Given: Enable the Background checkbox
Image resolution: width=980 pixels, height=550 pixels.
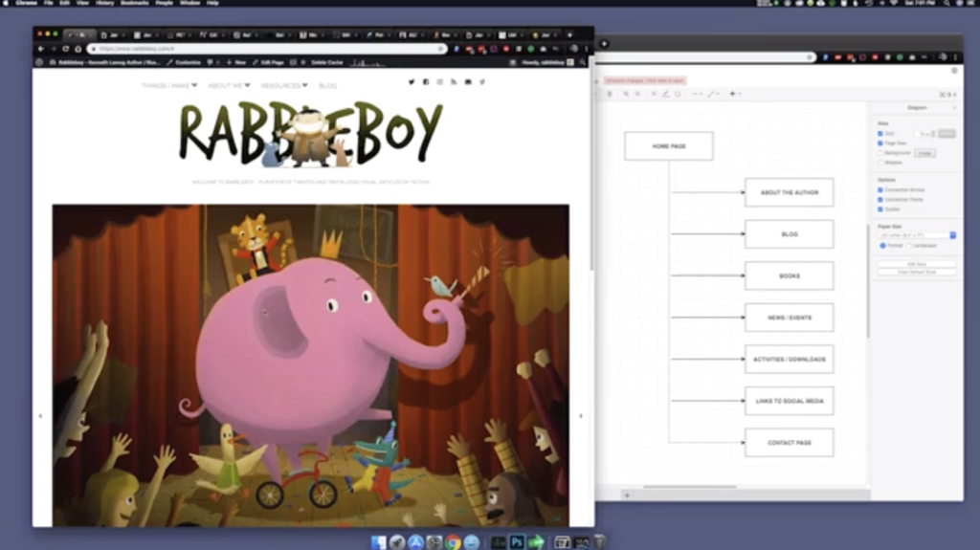Looking at the screenshot, I should [x=880, y=152].
